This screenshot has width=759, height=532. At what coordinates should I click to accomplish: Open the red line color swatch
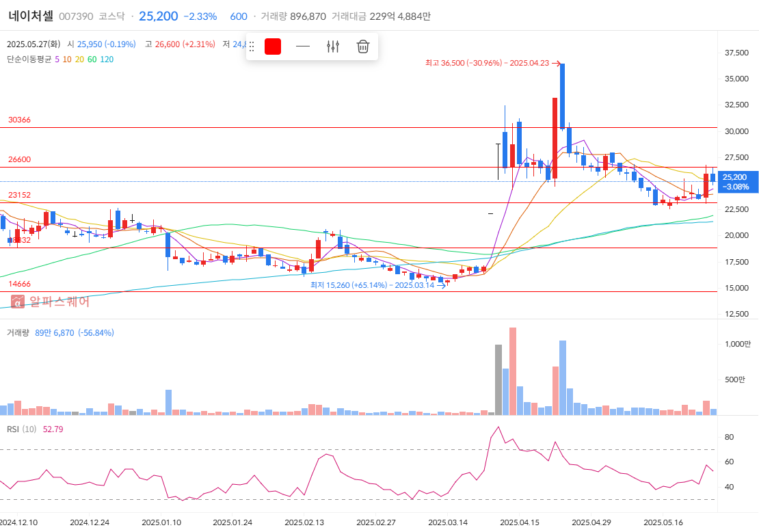pos(273,46)
